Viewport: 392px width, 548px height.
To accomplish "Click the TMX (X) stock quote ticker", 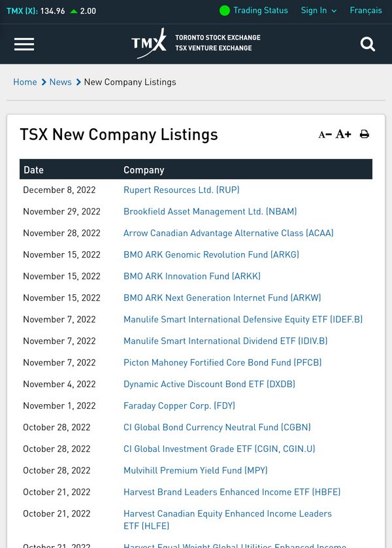I will pyautogui.click(x=52, y=11).
